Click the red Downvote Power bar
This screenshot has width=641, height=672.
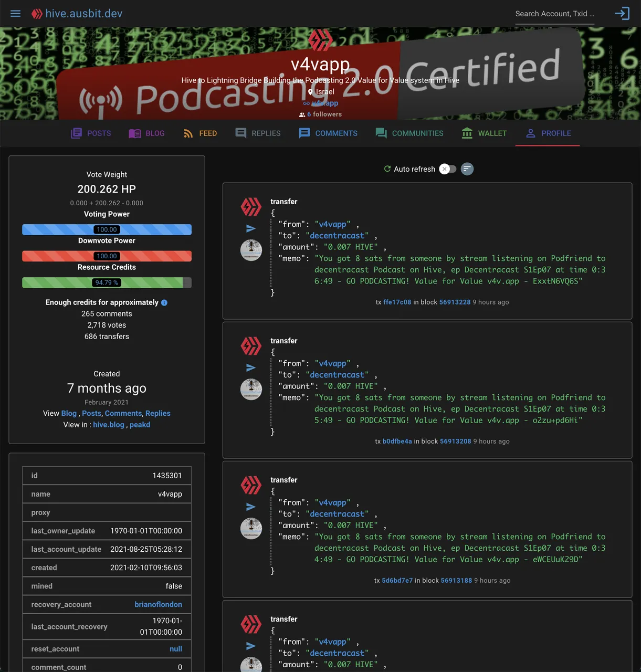click(107, 256)
